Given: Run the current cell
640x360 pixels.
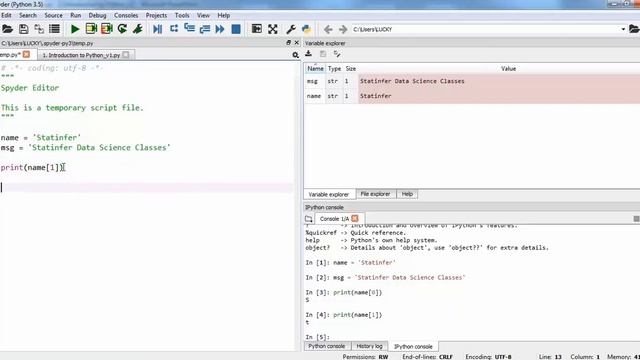Looking at the screenshot, I should (91, 29).
